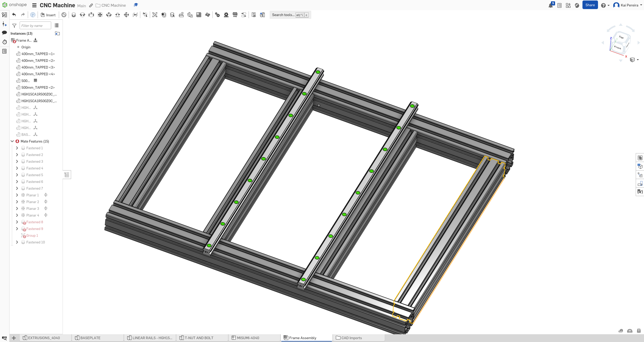Toggle the Fastened 8 mate with error
Viewport: 644px width, 342px height.
[17, 222]
